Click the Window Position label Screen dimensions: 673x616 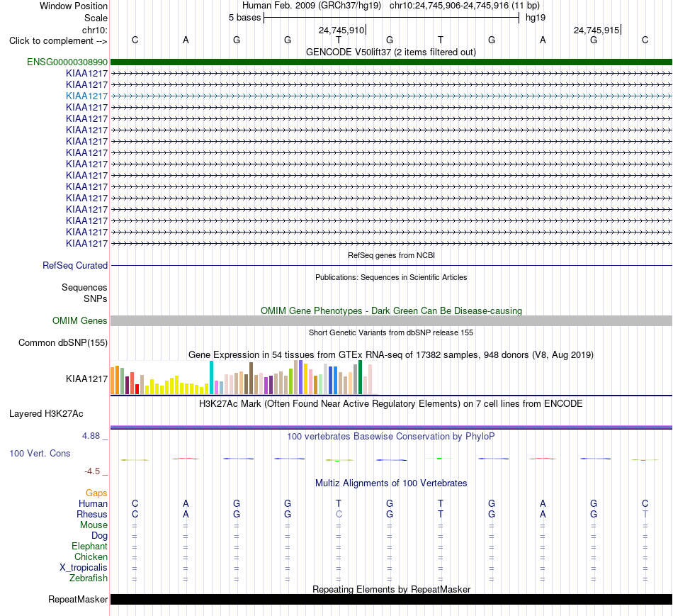click(74, 6)
